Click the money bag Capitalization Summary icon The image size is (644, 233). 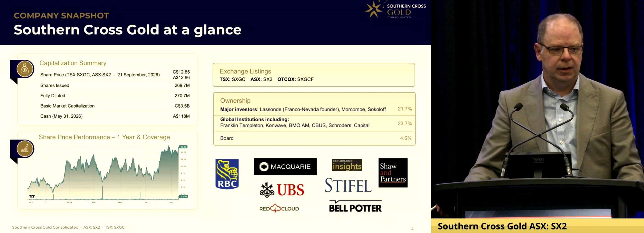[x=25, y=69]
